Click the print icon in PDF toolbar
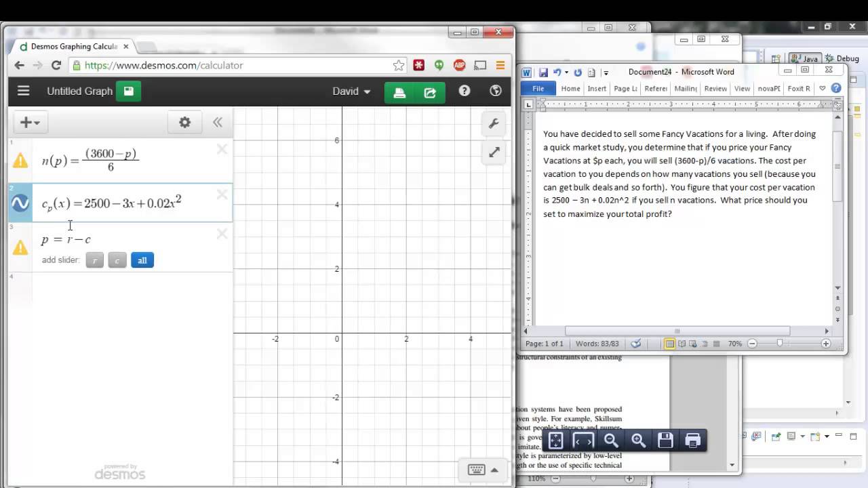Viewport: 868px width, 488px height. 692,441
